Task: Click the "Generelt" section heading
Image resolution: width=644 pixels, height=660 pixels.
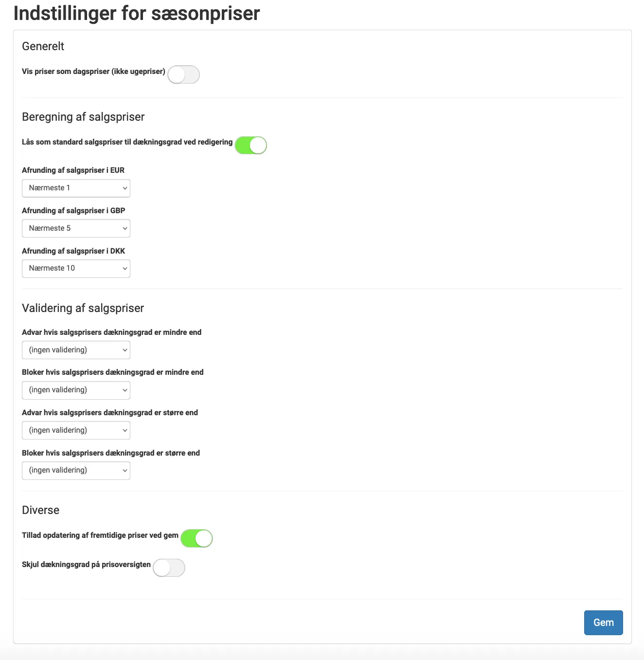Action: 43,46
